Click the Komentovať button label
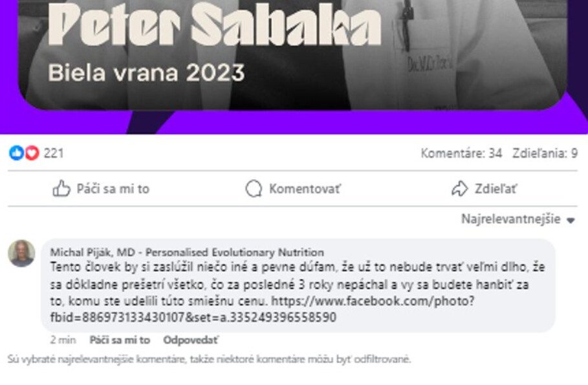 click(305, 188)
